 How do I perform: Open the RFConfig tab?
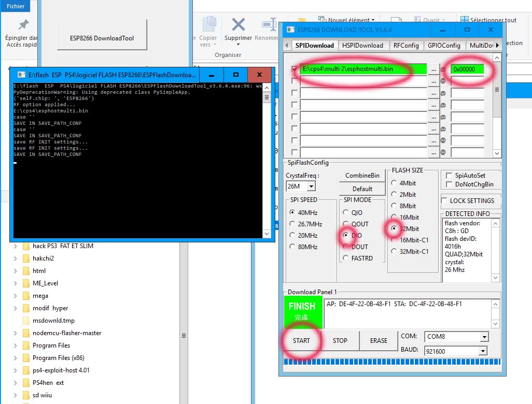(x=406, y=46)
